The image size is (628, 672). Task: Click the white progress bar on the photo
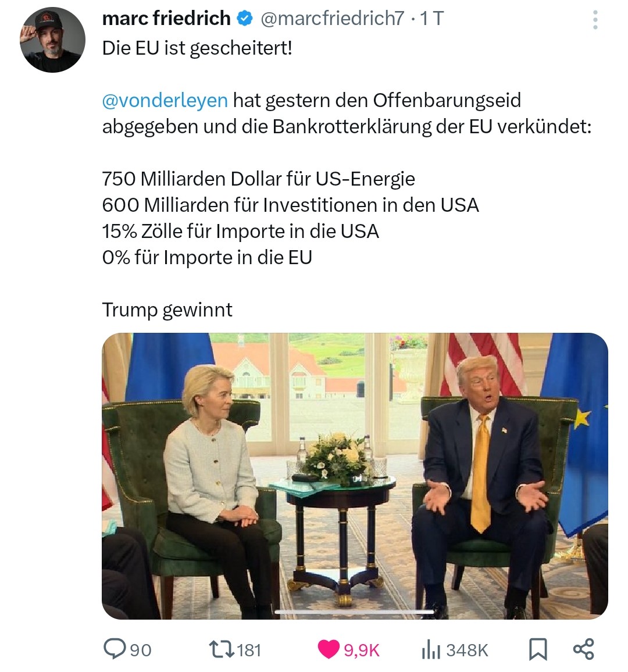click(x=354, y=612)
